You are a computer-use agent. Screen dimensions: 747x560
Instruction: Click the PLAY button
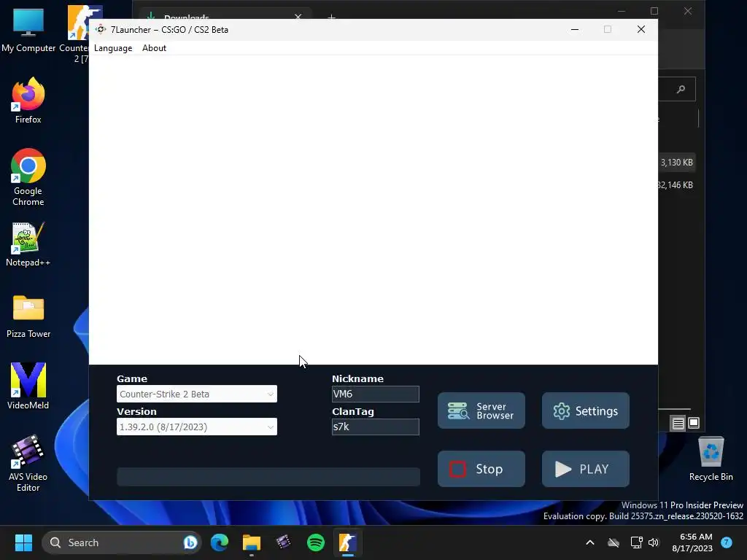[586, 469]
